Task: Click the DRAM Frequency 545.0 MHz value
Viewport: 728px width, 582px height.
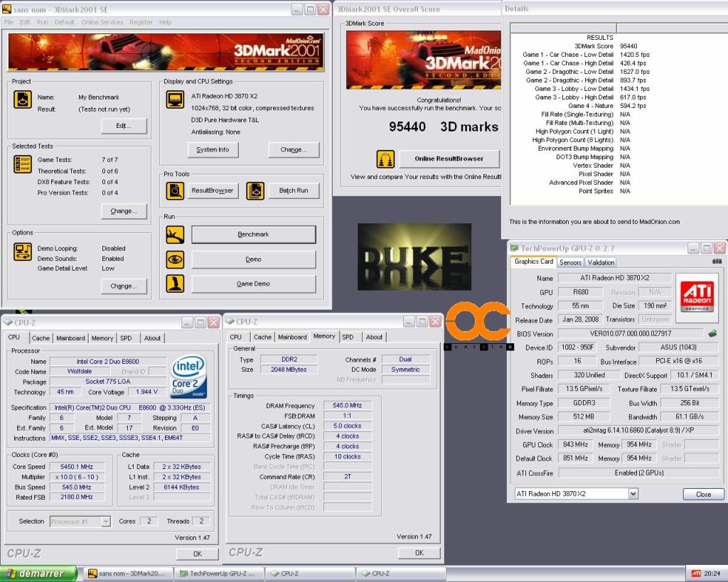Action: [x=347, y=406]
